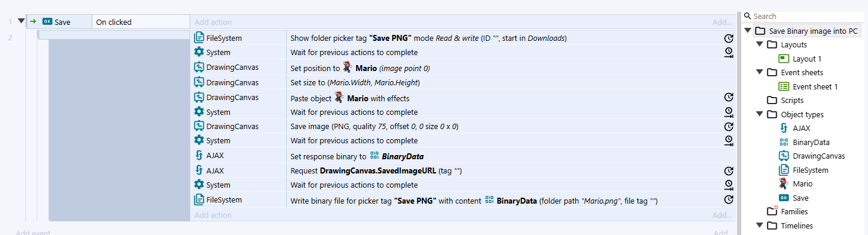Select the Scripts folder in project tree

[792, 100]
